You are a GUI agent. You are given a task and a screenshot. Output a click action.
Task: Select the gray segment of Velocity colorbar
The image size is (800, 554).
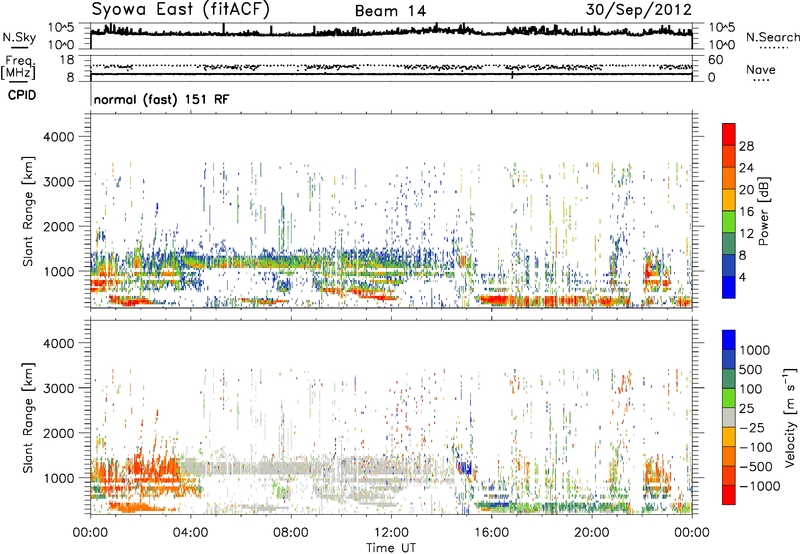[729, 417]
